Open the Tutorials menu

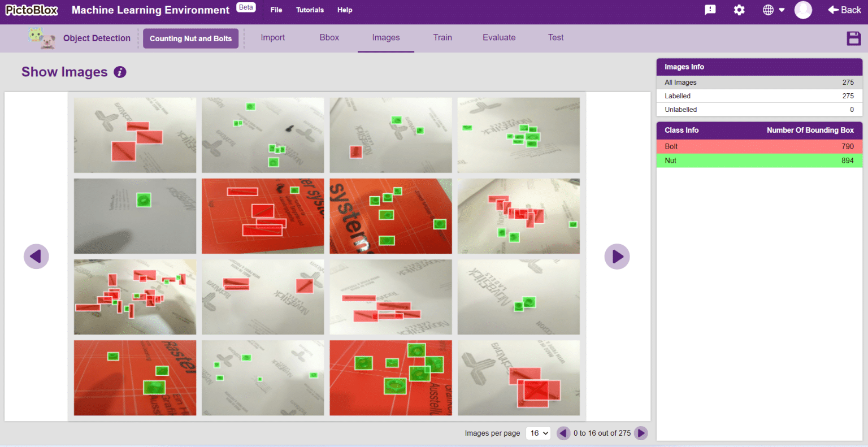pos(310,10)
